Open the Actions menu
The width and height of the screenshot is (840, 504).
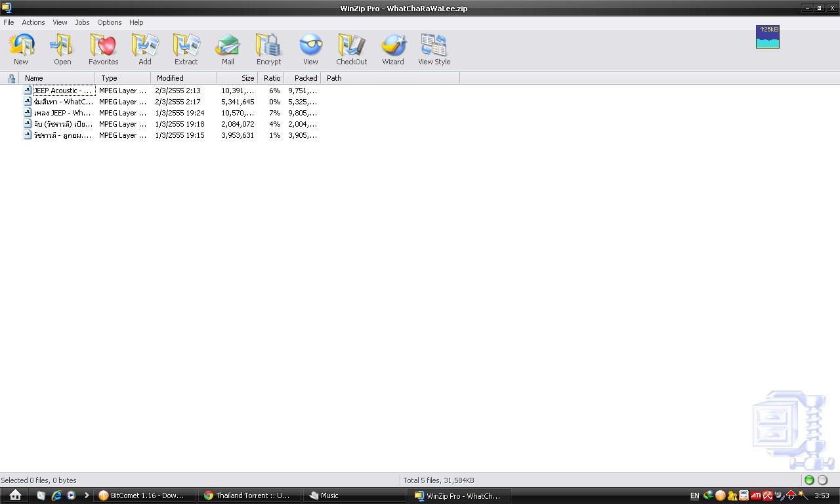tap(33, 22)
